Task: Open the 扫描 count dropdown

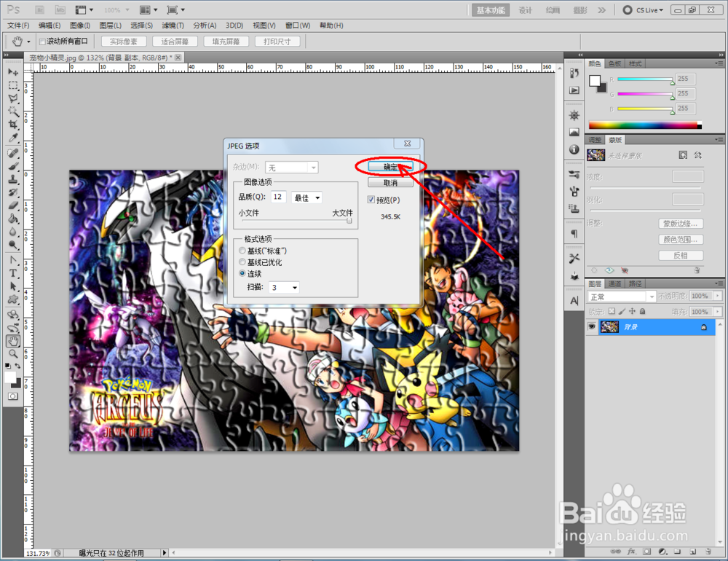Action: (285, 287)
